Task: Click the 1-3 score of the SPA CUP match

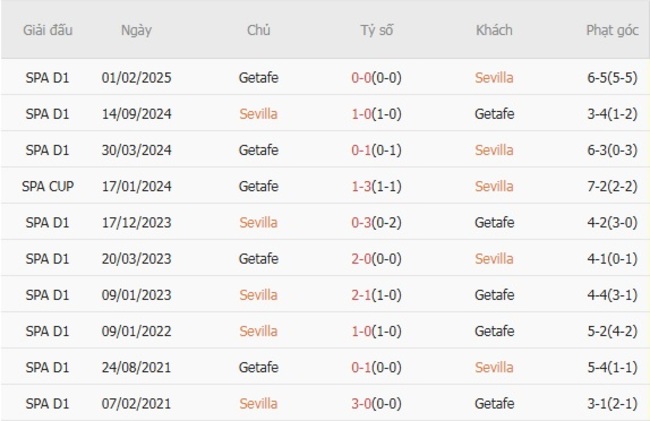Action: pyautogui.click(x=363, y=186)
